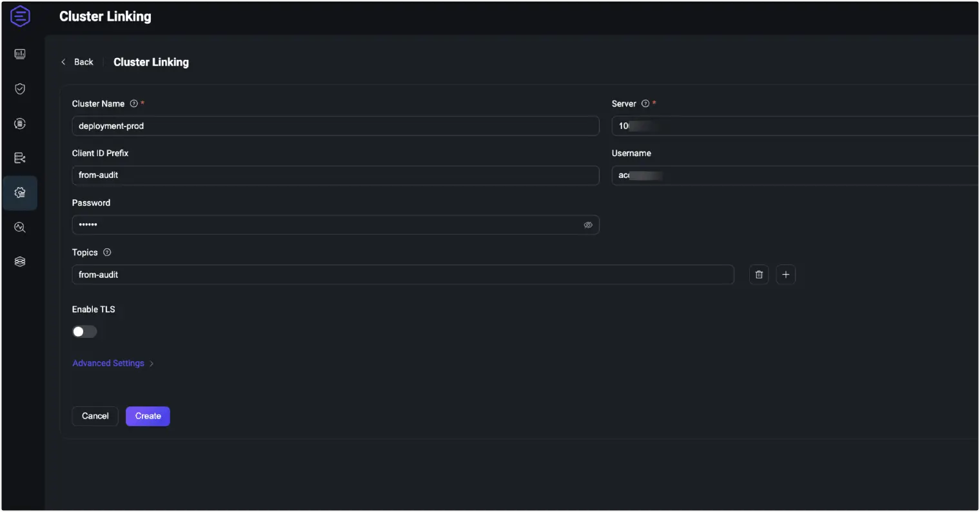Image resolution: width=980 pixels, height=512 pixels.
Task: Click into the Client ID Prefix field
Action: [x=335, y=175]
